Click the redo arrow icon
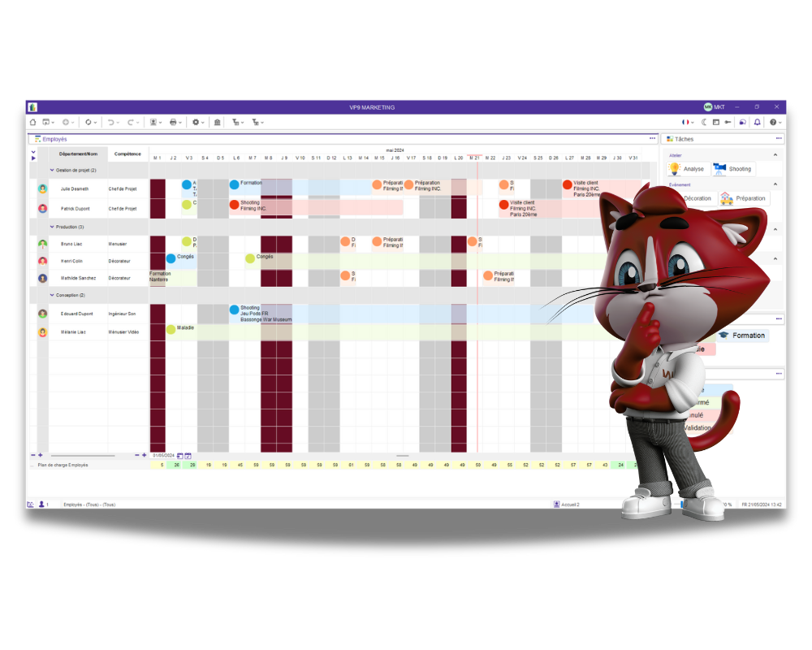The width and height of the screenshot is (812, 650). click(131, 123)
